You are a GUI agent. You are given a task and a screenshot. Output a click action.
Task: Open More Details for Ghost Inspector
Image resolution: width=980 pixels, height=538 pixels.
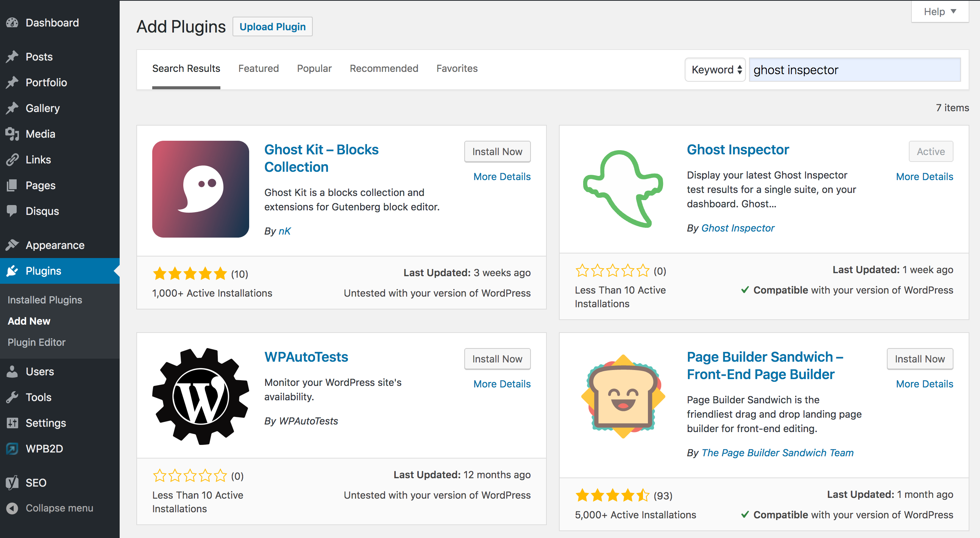(x=925, y=177)
